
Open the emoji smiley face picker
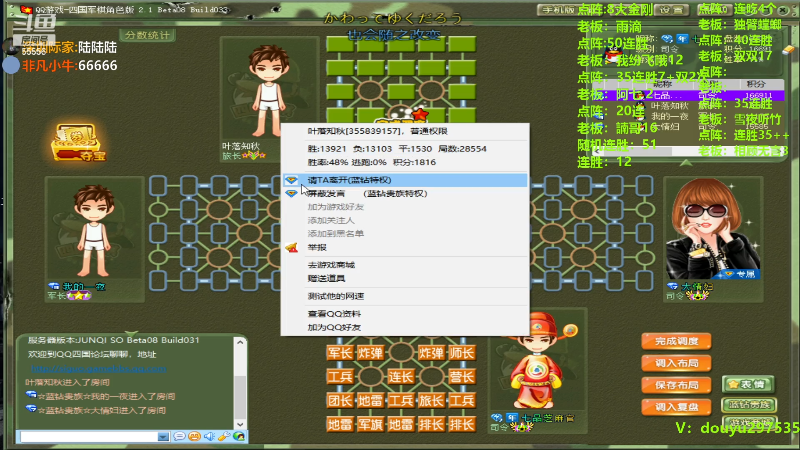(x=194, y=437)
